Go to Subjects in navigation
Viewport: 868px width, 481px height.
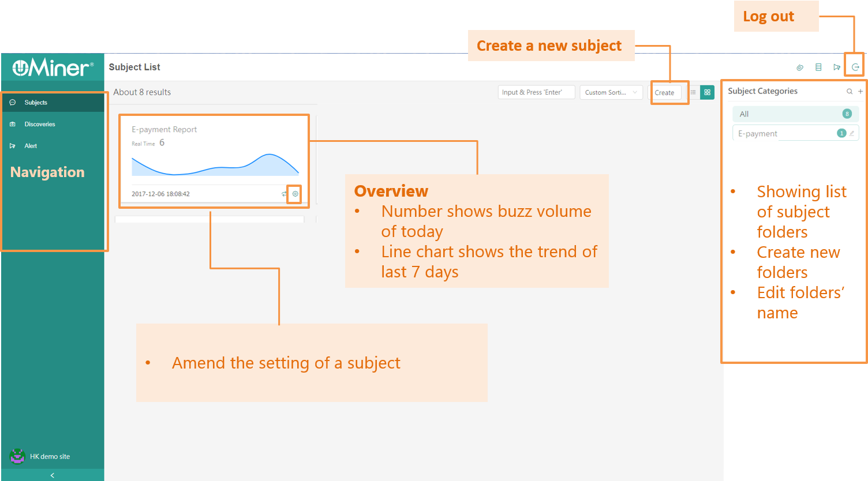click(36, 103)
